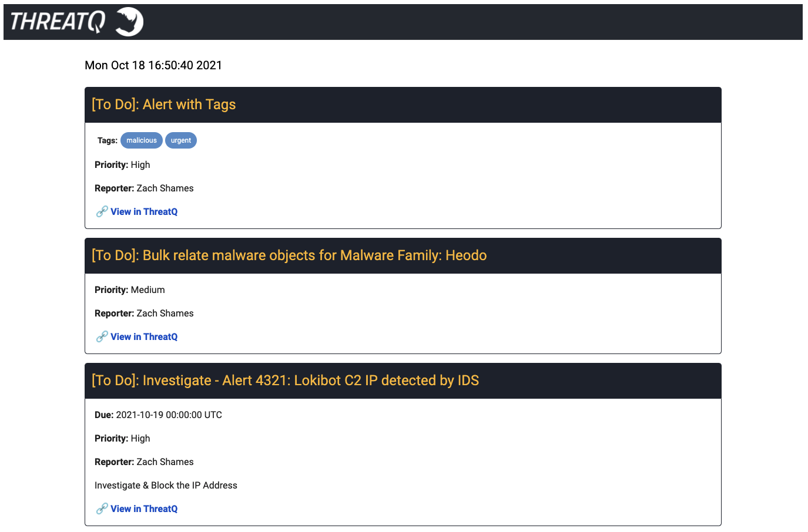Click the chain icon in the Heodo task card

(x=102, y=336)
